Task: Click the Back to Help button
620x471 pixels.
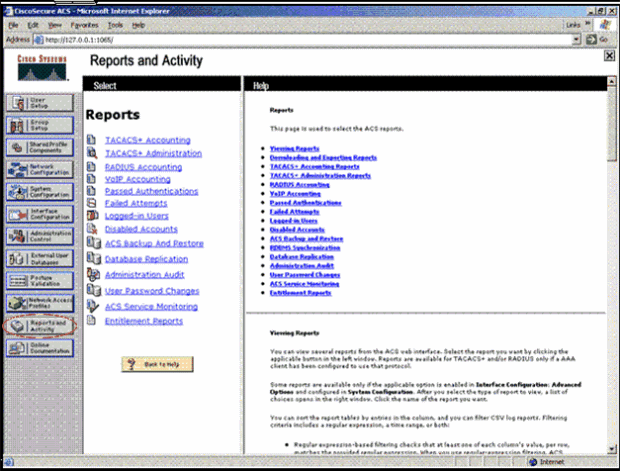Action: (x=157, y=364)
